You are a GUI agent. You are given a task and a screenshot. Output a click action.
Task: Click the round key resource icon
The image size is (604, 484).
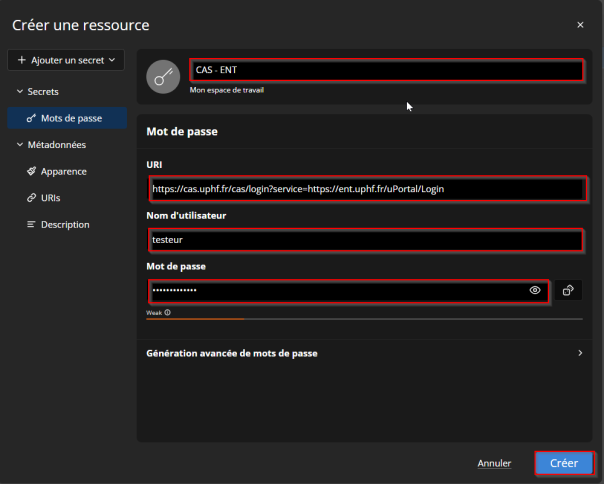click(163, 77)
